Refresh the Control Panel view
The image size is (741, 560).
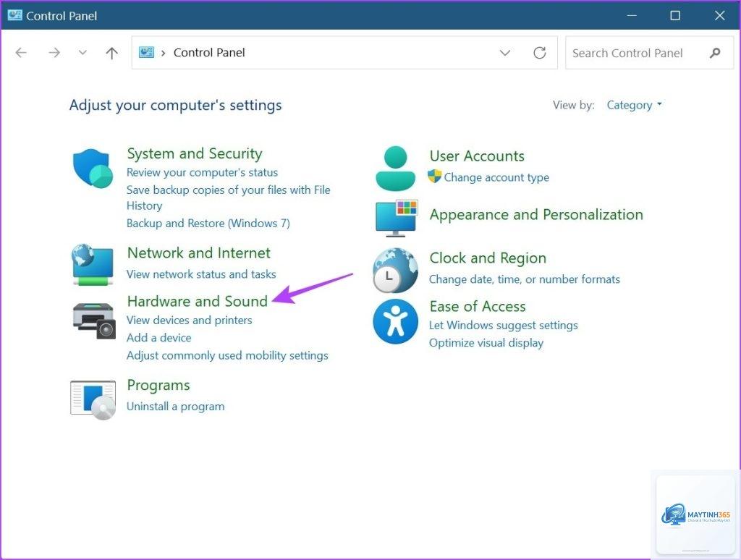(x=540, y=53)
